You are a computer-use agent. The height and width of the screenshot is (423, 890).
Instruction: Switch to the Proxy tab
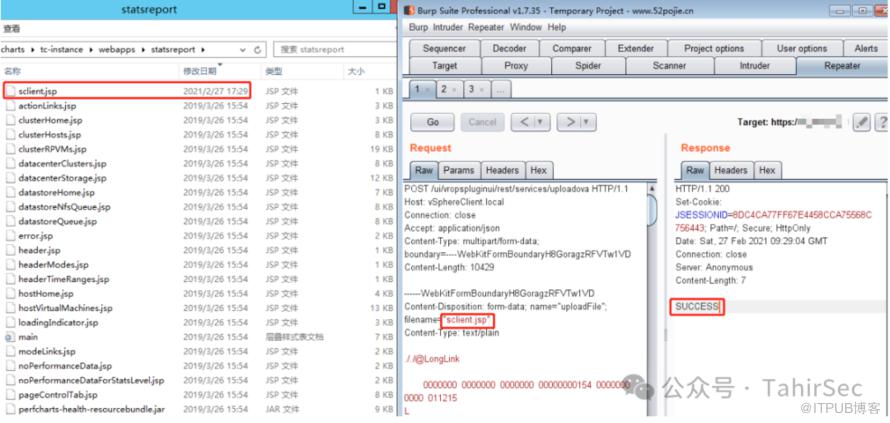click(516, 66)
